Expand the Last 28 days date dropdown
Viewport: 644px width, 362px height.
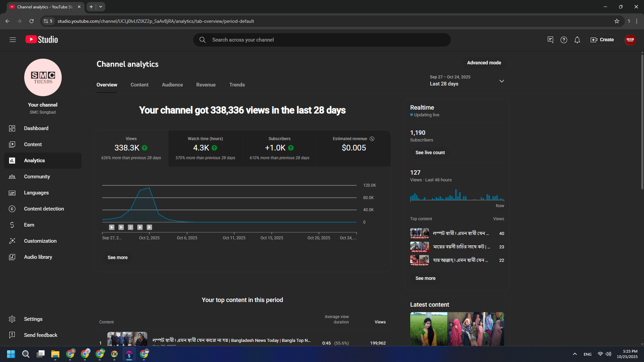[502, 81]
